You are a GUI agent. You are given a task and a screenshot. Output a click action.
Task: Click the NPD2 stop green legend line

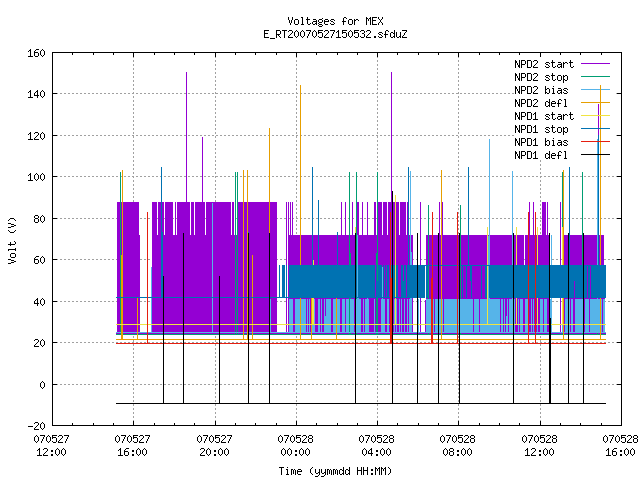(x=595, y=77)
